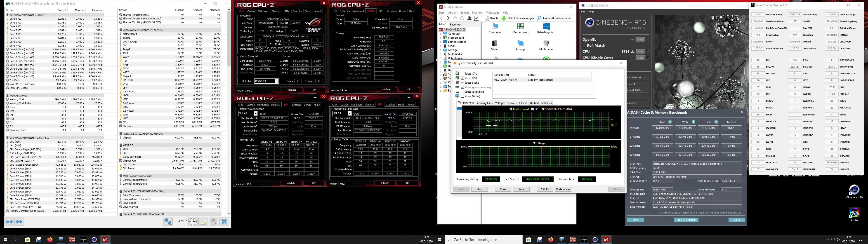
Task: Click vertical slider beside temperature graph
Action: coord(459,122)
